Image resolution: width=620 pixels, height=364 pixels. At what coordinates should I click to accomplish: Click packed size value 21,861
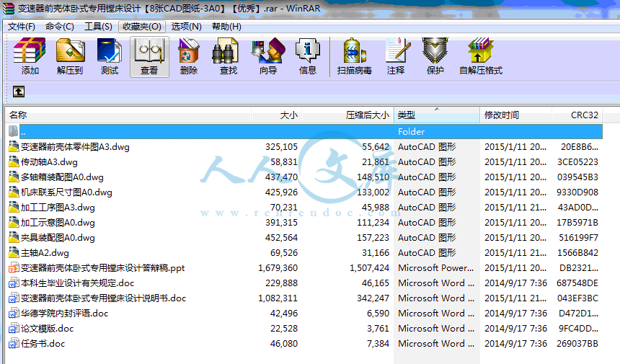[x=376, y=161]
